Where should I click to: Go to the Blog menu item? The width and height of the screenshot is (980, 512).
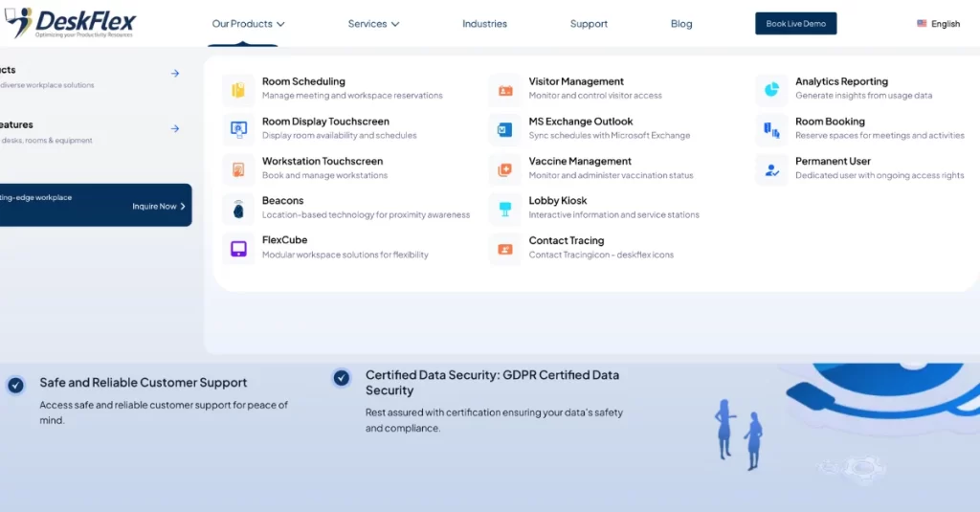(681, 24)
